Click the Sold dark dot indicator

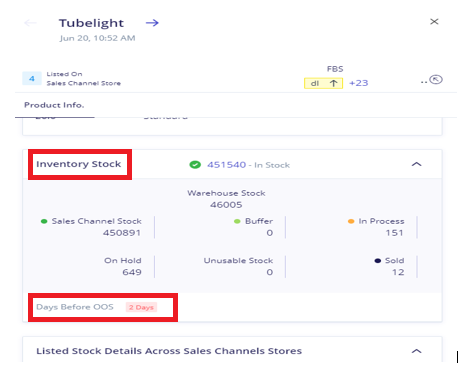point(378,261)
